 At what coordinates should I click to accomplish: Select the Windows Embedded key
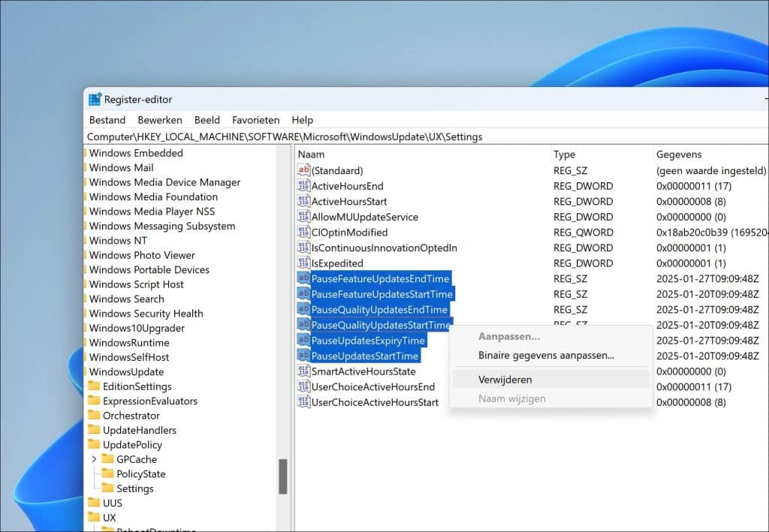coord(136,153)
